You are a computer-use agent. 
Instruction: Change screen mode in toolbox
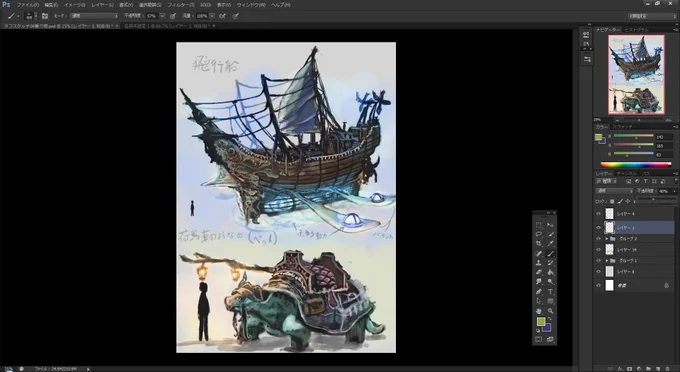[x=550, y=339]
